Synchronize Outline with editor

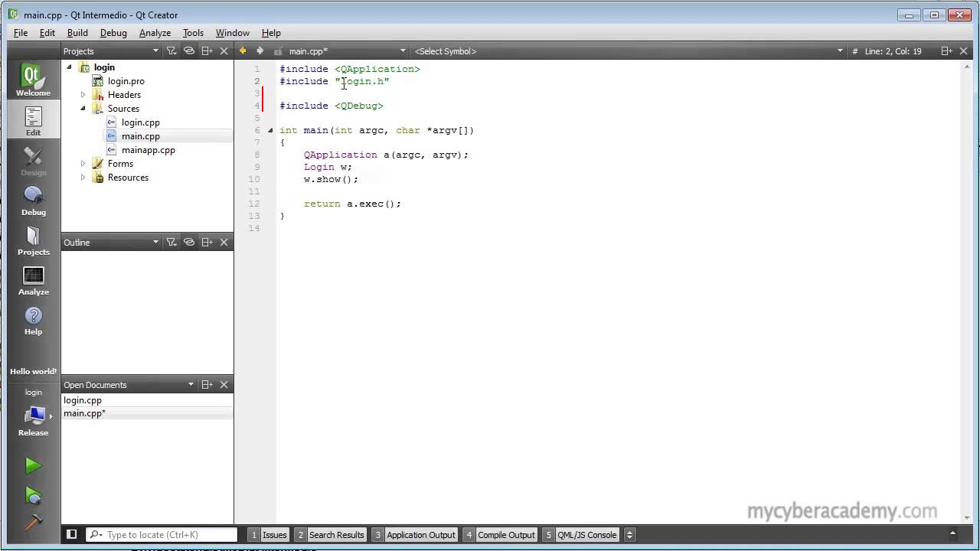(x=189, y=242)
